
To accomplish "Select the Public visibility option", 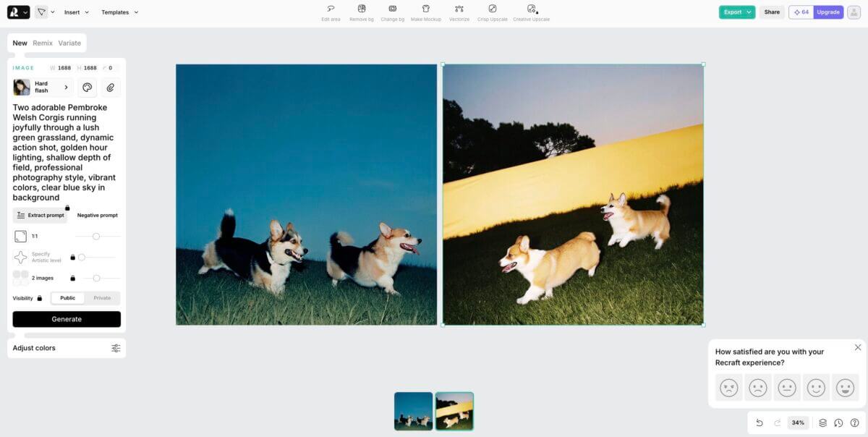I will coord(67,298).
